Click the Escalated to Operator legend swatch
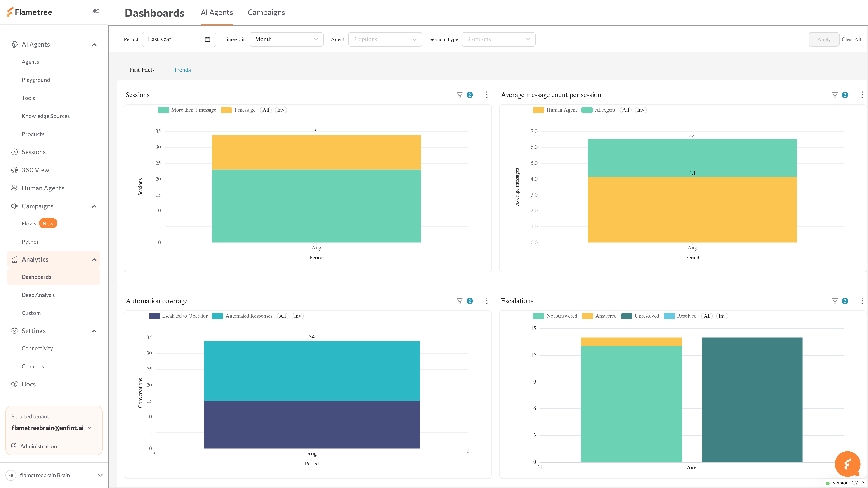 point(154,316)
